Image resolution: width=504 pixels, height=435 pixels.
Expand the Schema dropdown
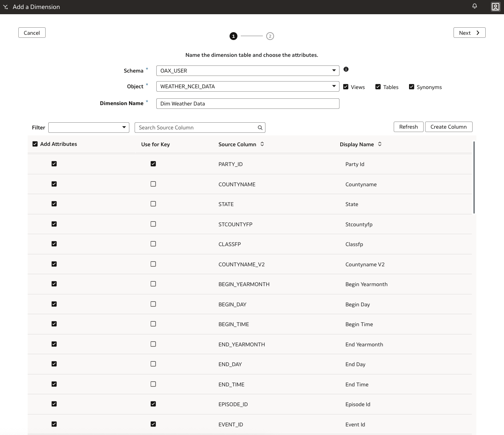[334, 71]
